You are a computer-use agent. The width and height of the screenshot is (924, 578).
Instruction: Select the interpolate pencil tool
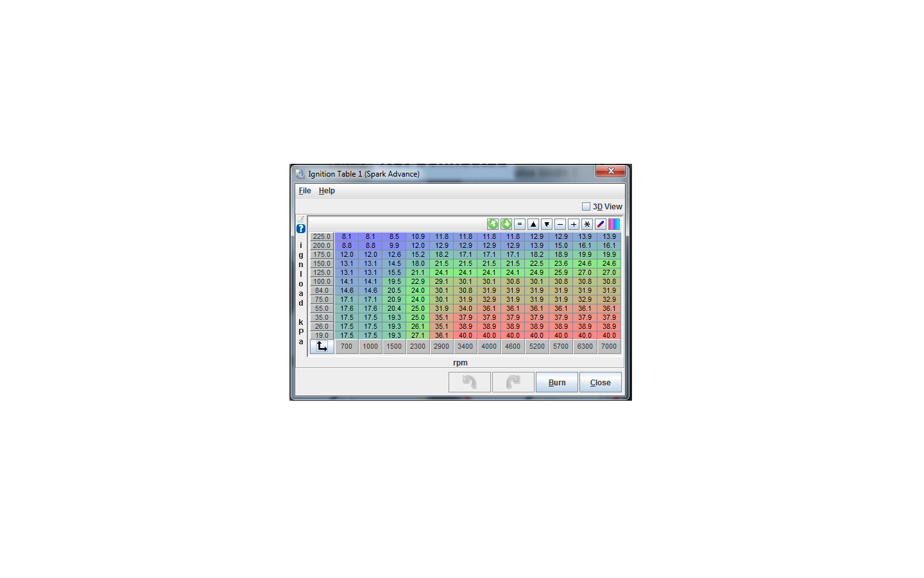click(600, 224)
